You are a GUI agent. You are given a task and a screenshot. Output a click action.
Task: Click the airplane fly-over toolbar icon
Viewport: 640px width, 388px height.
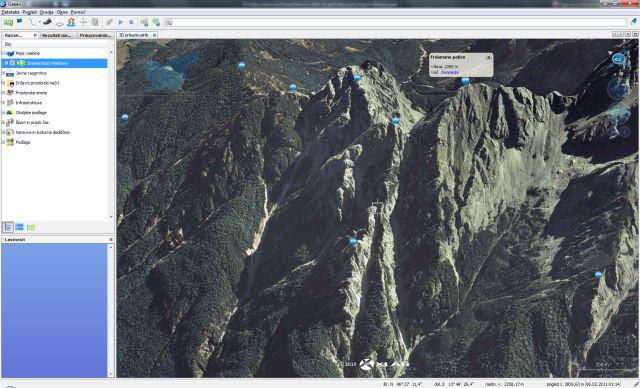tap(47, 22)
